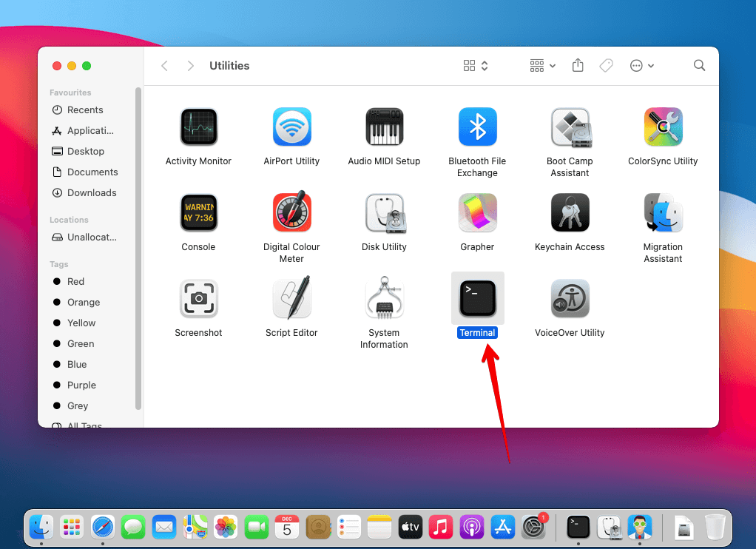Click the Tags sidebar heading
Image resolution: width=756 pixels, height=549 pixels.
click(x=59, y=264)
